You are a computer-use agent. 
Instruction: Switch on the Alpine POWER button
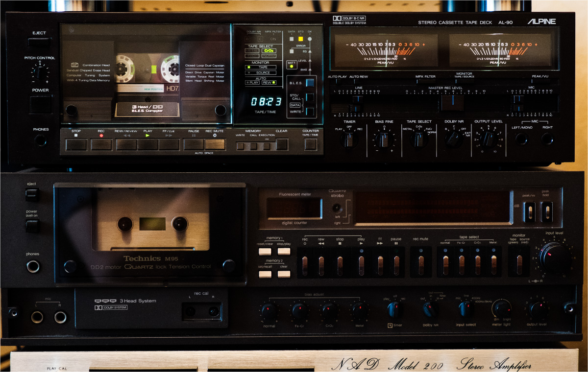(40, 104)
